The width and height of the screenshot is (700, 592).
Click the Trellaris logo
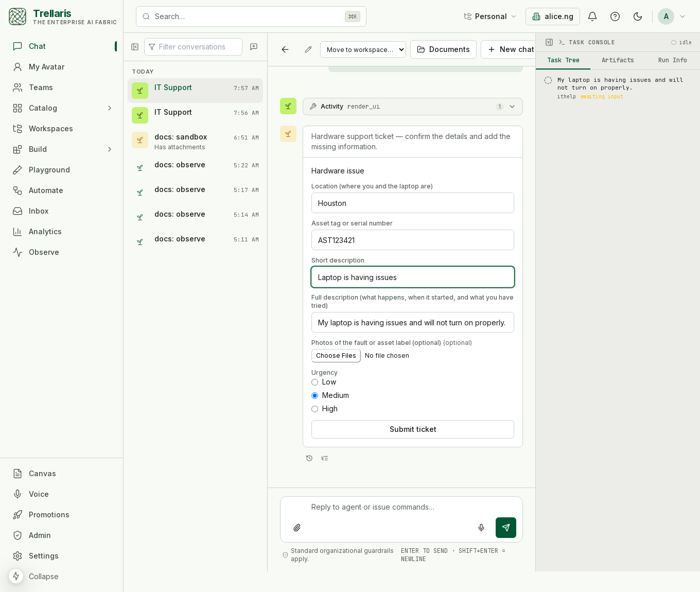click(17, 16)
